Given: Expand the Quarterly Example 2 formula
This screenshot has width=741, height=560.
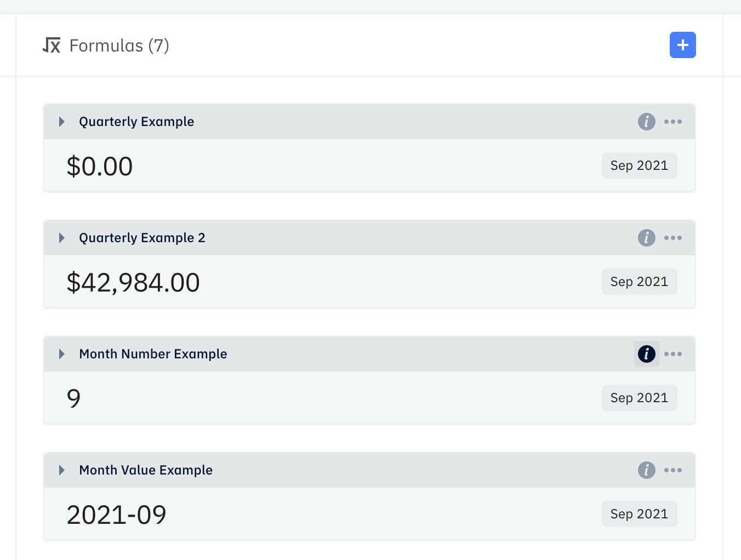Looking at the screenshot, I should [x=62, y=238].
